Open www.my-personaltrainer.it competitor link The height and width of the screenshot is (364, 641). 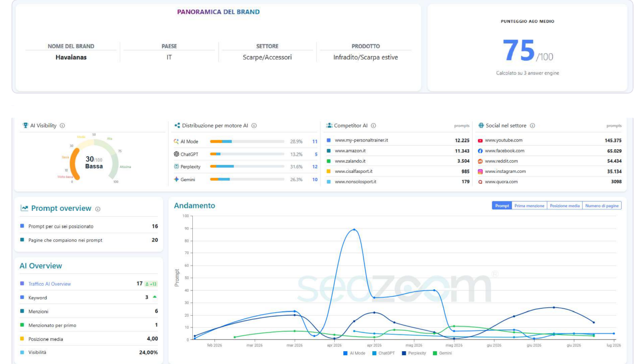click(x=361, y=140)
